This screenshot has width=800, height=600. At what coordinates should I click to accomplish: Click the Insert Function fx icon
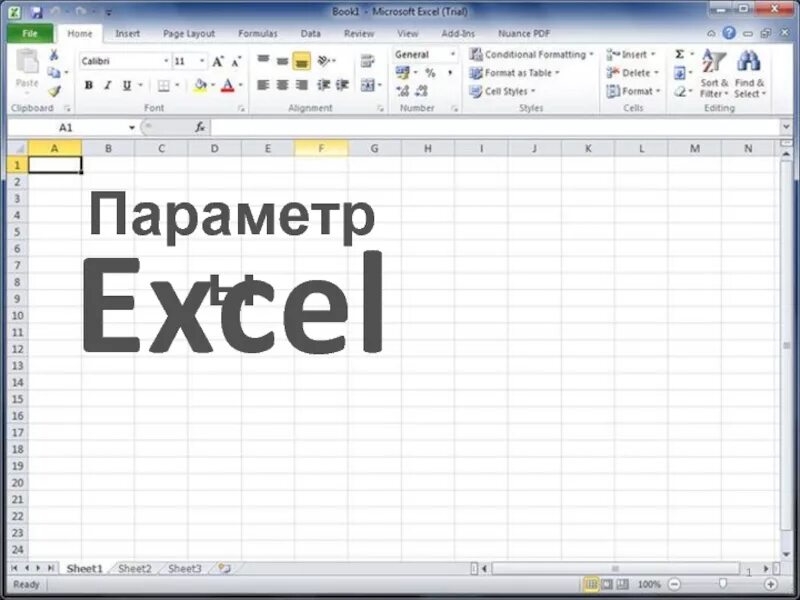200,128
